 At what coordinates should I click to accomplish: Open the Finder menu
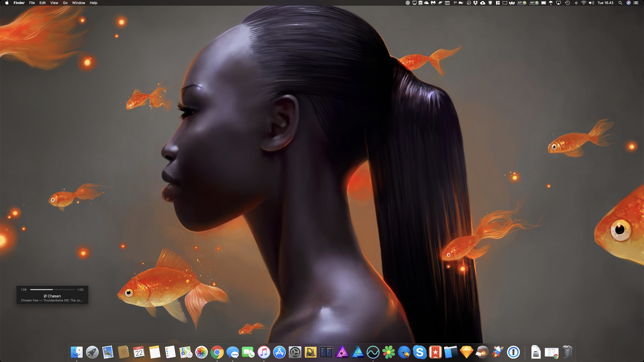[x=19, y=3]
